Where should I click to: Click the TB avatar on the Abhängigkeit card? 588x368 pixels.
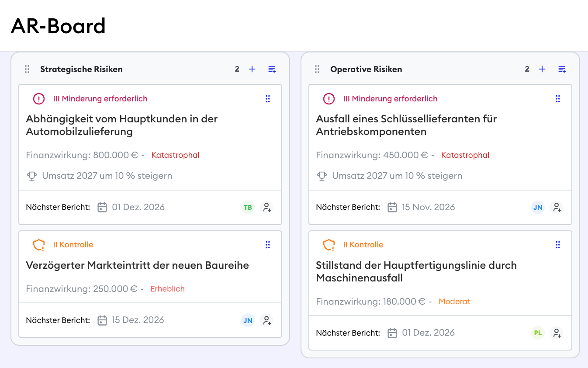pyautogui.click(x=248, y=207)
